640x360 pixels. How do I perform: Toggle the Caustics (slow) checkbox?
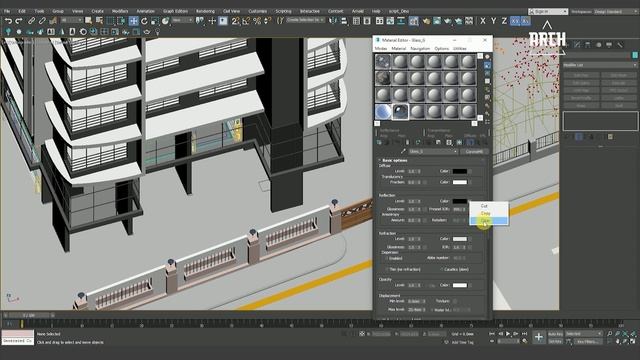pyautogui.click(x=441, y=269)
